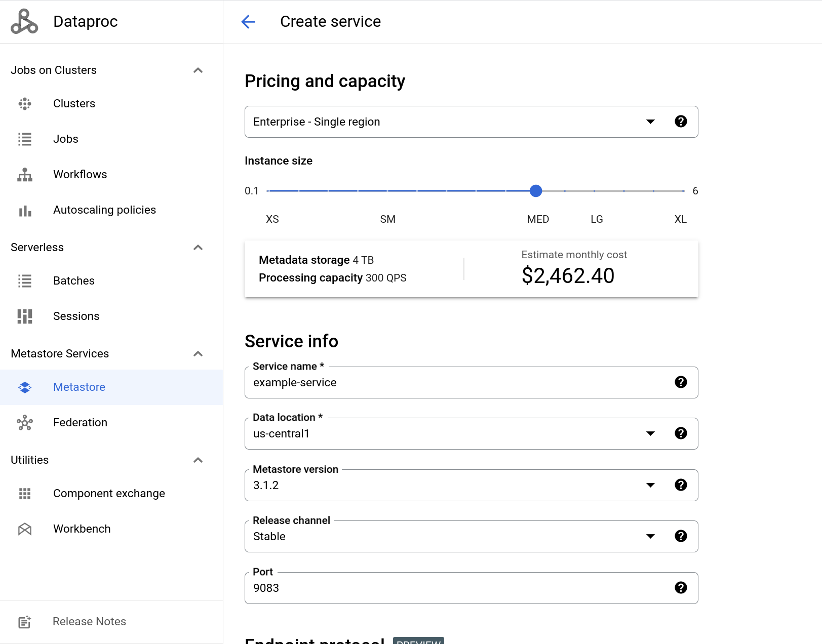
Task: Select the Clusters icon in sidebar
Action: pos(24,103)
